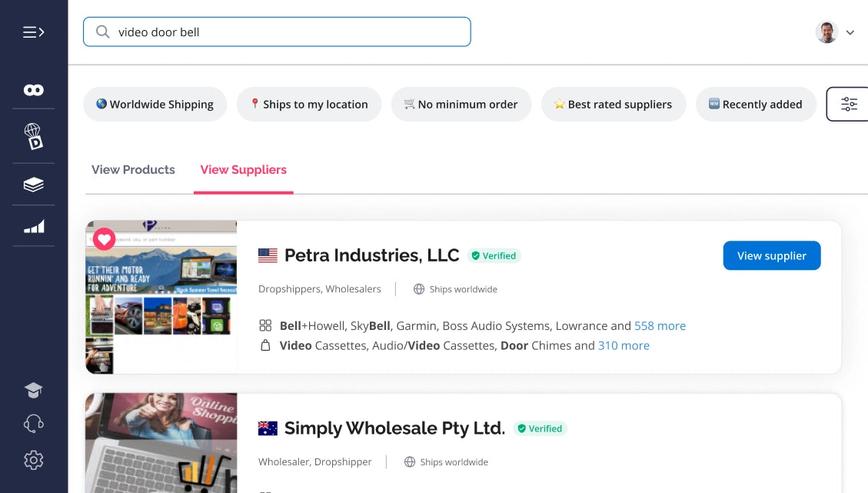This screenshot has height=493, width=868.
Task: Open the stacked layers sidebar icon
Action: pos(33,185)
